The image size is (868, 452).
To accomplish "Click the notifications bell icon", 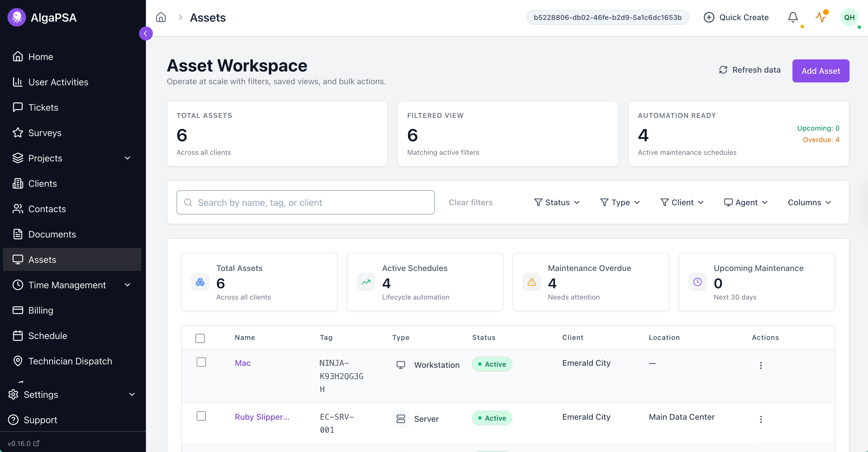I will (792, 17).
